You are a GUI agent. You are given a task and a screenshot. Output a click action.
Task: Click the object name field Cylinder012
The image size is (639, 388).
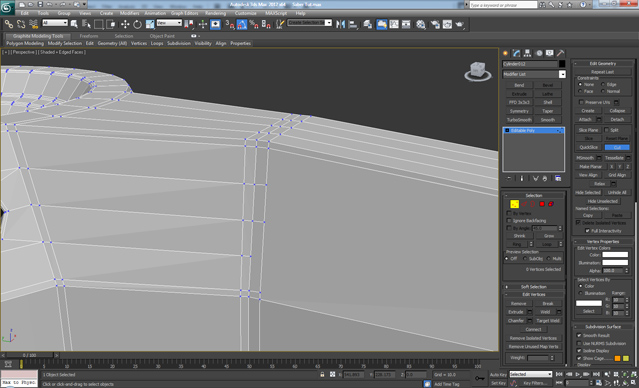click(530, 64)
